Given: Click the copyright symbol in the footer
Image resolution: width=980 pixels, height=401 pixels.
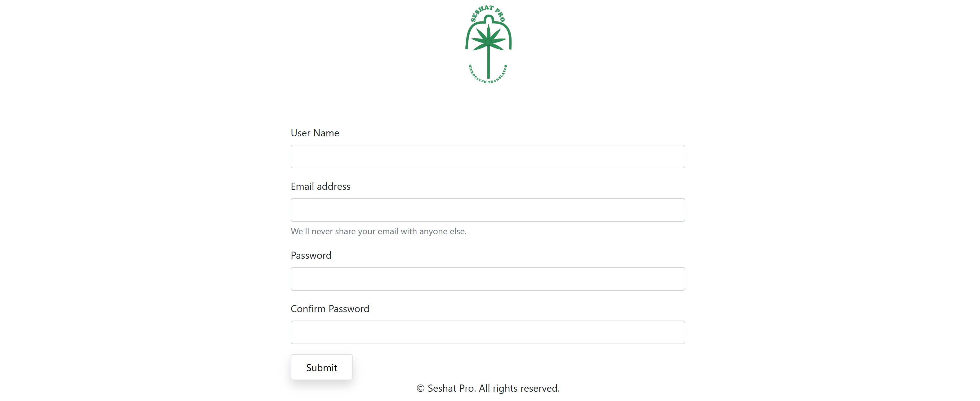Looking at the screenshot, I should [420, 389].
